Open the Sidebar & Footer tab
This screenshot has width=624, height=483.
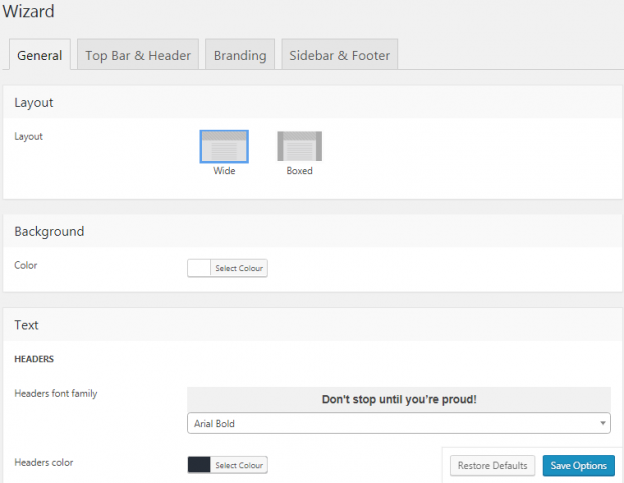(x=339, y=55)
